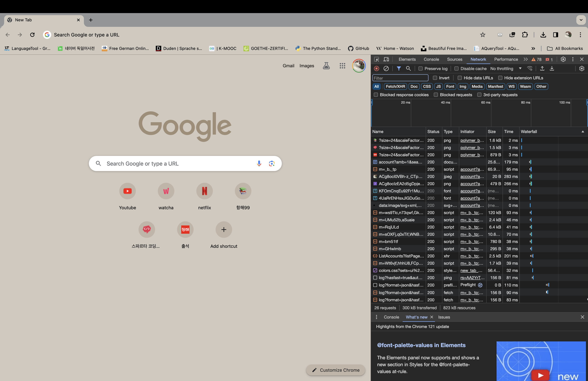Open the No throttling dropdown

click(505, 69)
